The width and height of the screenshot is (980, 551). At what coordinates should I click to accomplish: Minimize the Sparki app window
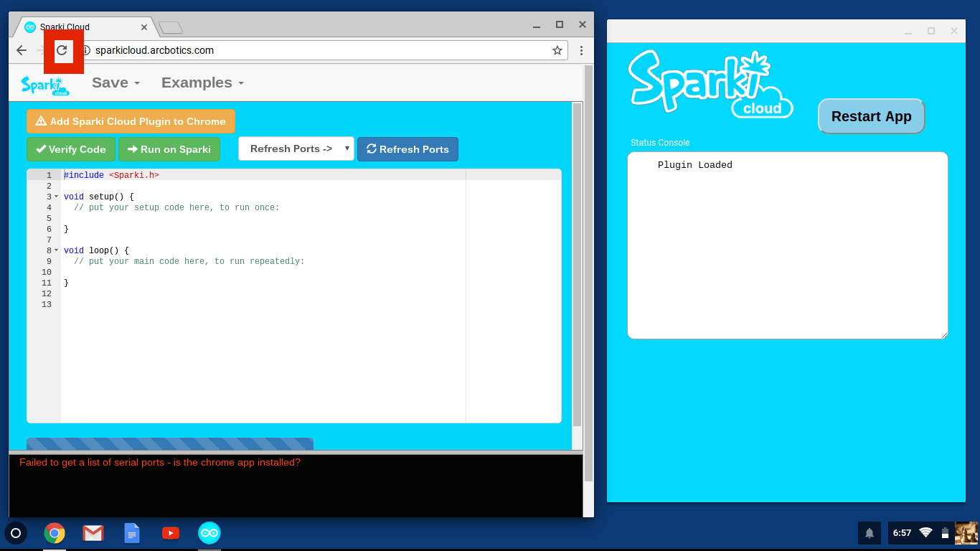point(908,31)
